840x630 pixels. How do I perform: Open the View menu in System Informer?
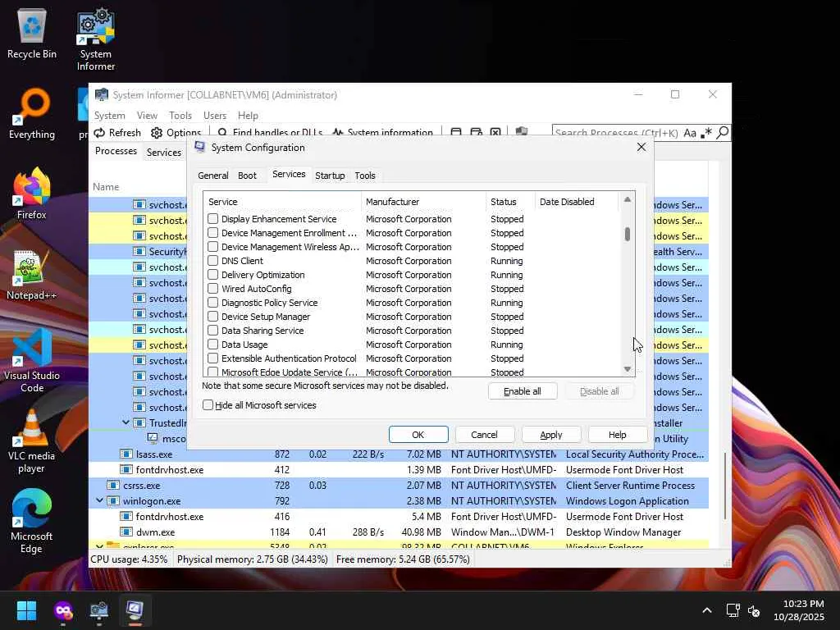147,115
